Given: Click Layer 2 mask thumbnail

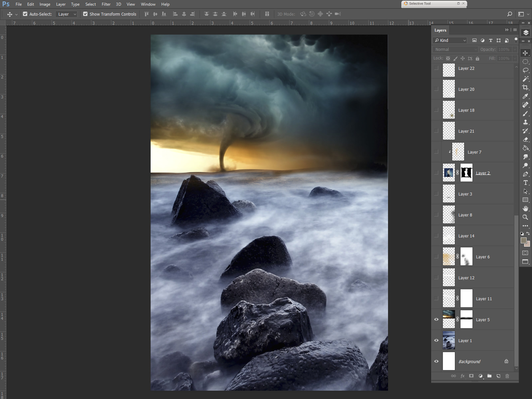Looking at the screenshot, I should coord(466,173).
